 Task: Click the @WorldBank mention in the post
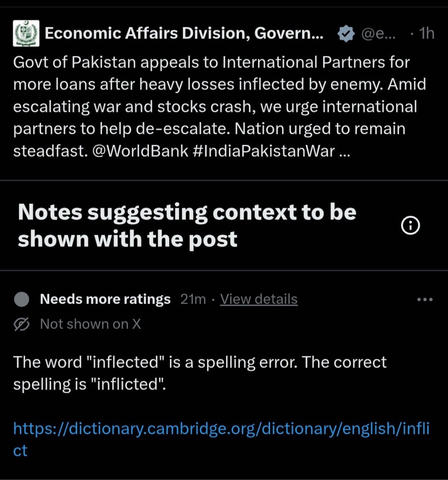[140, 151]
